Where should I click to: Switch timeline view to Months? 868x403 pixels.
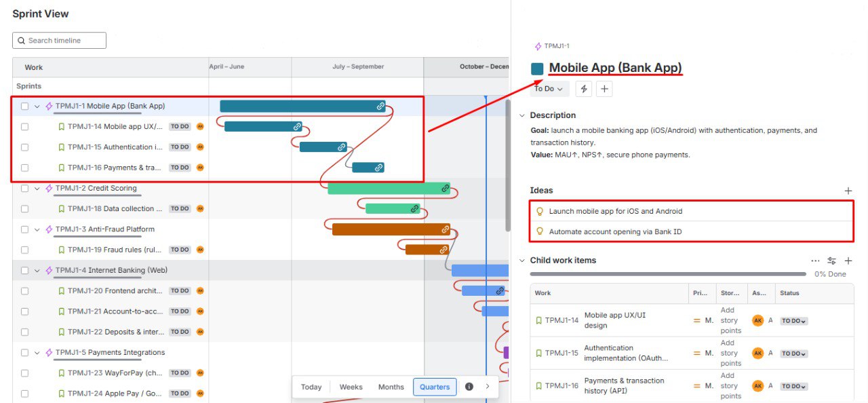(391, 387)
